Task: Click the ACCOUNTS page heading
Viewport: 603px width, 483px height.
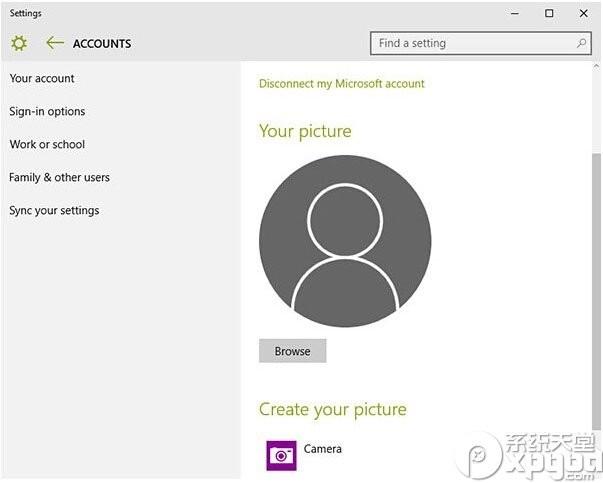Action: [x=102, y=43]
